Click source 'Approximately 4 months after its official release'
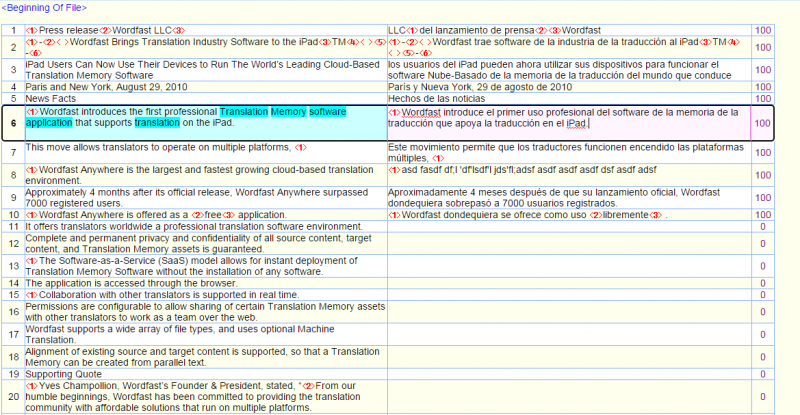 [x=206, y=198]
